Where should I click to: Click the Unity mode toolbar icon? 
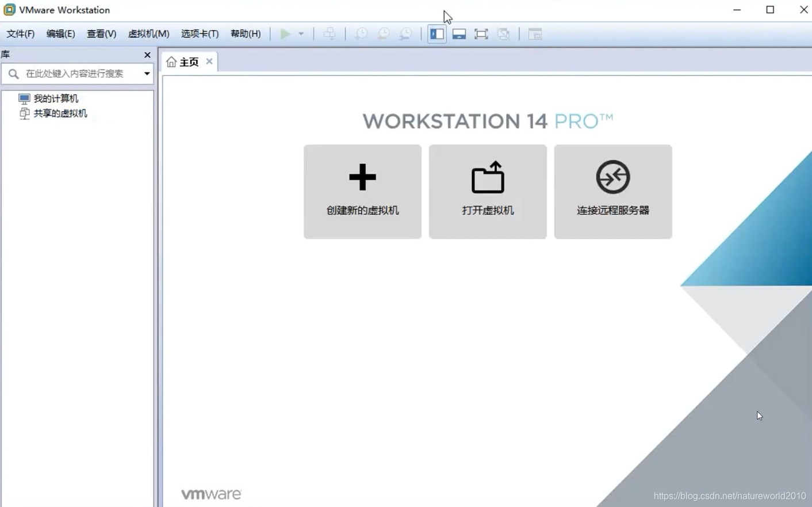point(504,34)
